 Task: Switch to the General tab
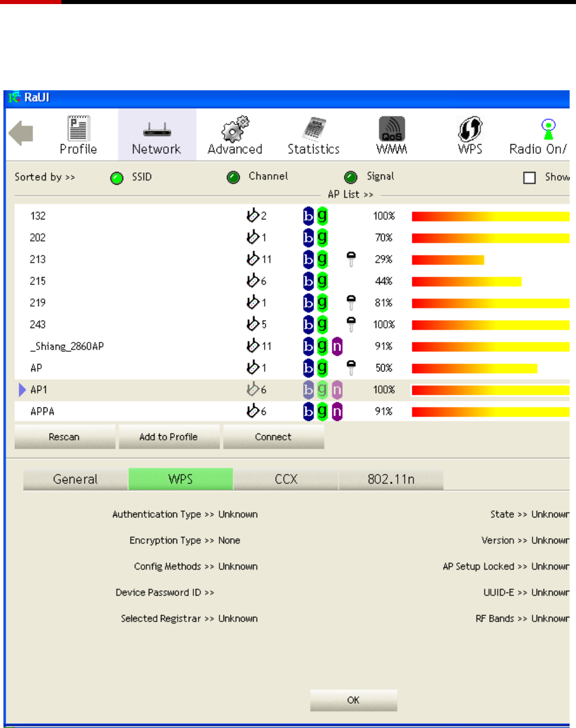[x=75, y=479]
